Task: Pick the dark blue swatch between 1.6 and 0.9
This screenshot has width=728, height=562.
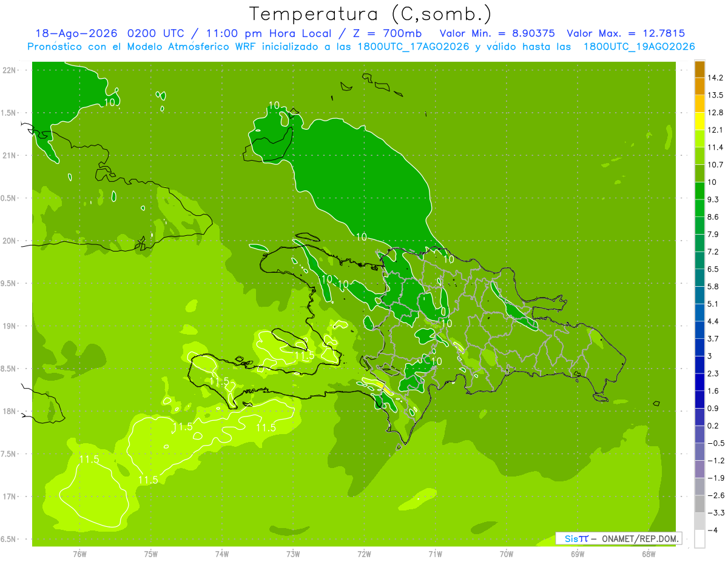Action: (699, 400)
